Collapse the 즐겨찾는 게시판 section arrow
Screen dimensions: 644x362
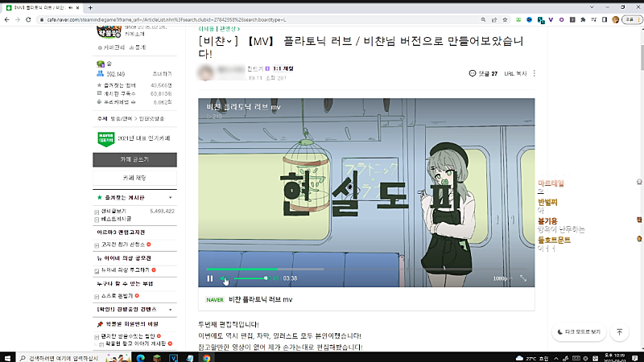coord(171,198)
